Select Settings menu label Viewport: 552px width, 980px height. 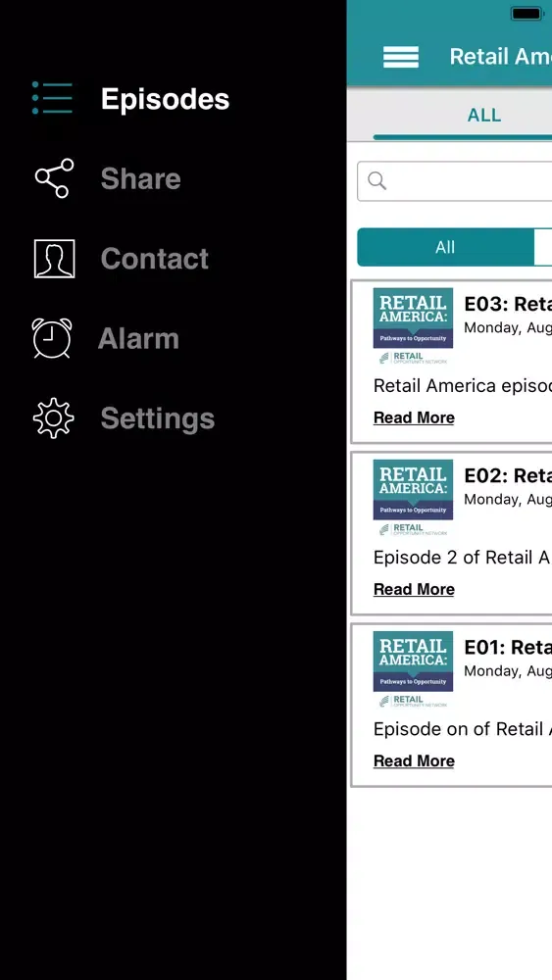point(158,418)
